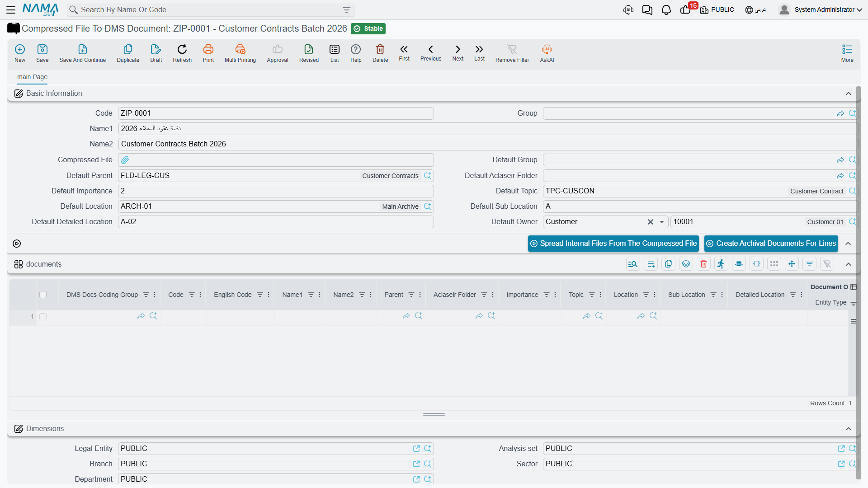Screen dimensions: 868x488
Task: Open the List view
Action: pos(335,53)
